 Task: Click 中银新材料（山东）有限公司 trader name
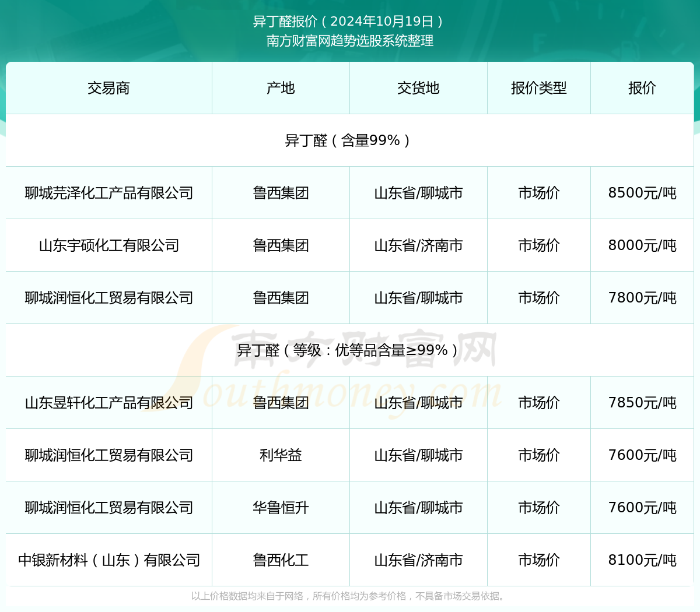pos(109,560)
